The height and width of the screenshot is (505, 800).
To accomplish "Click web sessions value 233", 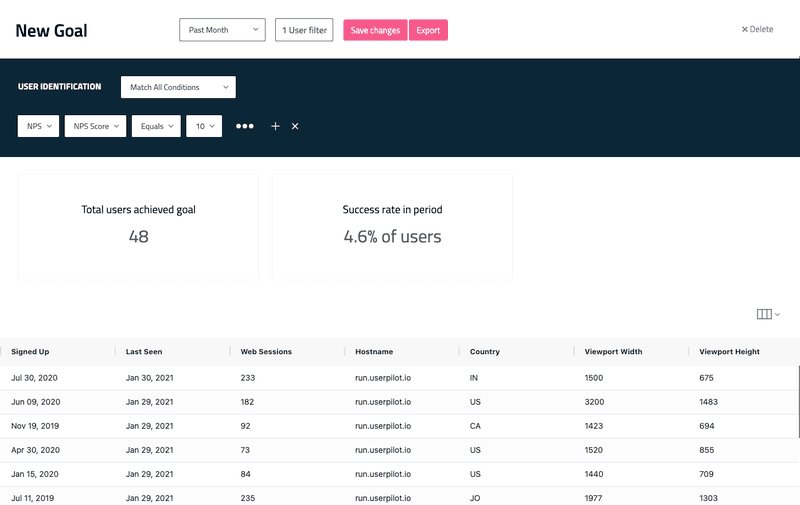I will (247, 378).
